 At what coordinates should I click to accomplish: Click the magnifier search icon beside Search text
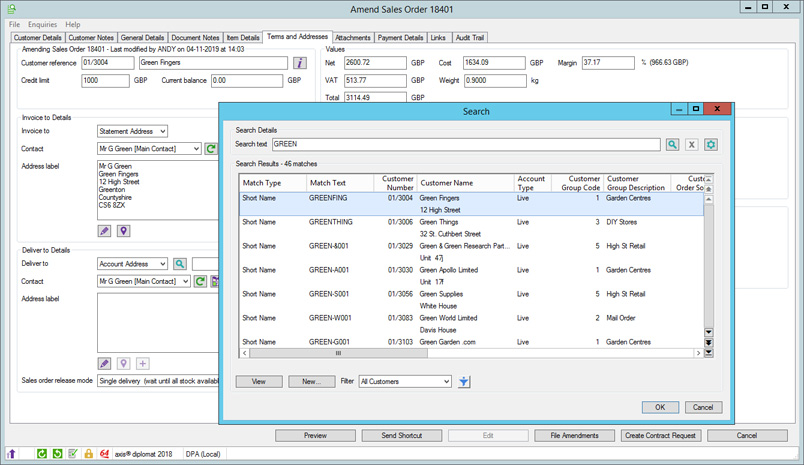click(x=674, y=145)
